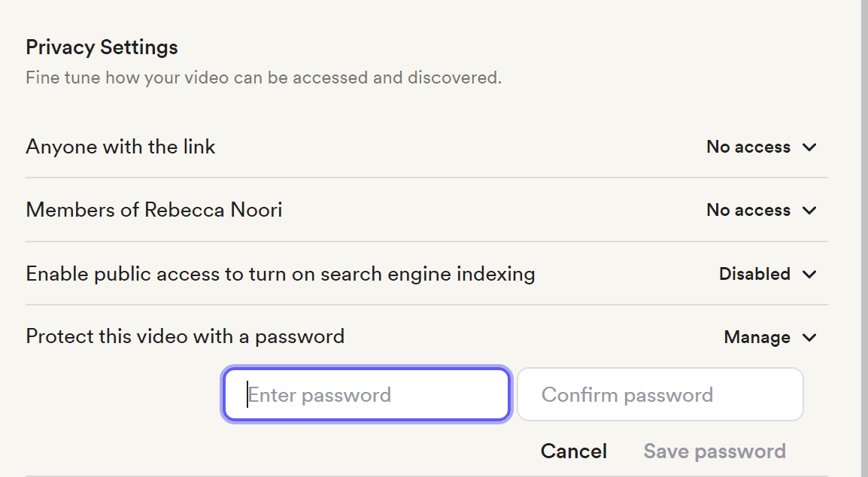868x477 pixels.
Task: Click the Privacy Settings heading
Action: point(102,47)
